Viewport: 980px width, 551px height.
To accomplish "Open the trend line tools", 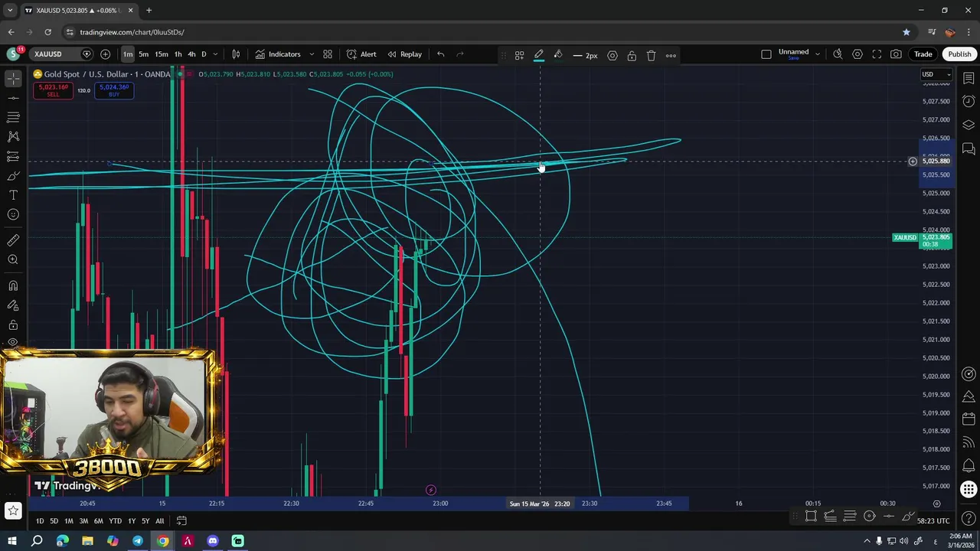I will tap(13, 98).
